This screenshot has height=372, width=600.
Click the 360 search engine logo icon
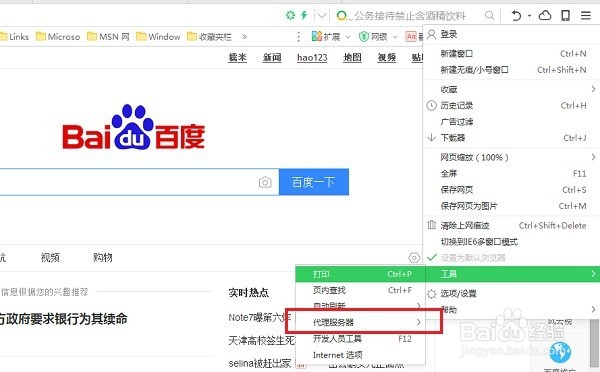[x=341, y=16]
